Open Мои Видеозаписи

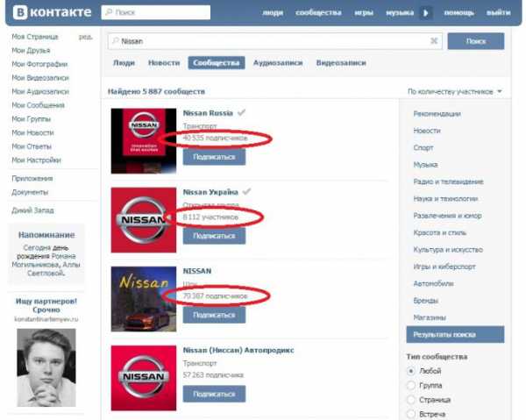pos(40,78)
